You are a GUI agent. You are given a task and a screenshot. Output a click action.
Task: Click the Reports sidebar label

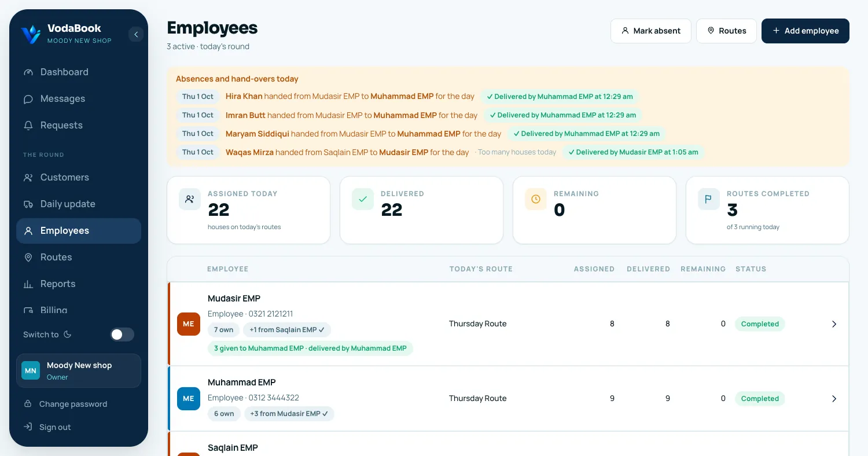coord(58,284)
